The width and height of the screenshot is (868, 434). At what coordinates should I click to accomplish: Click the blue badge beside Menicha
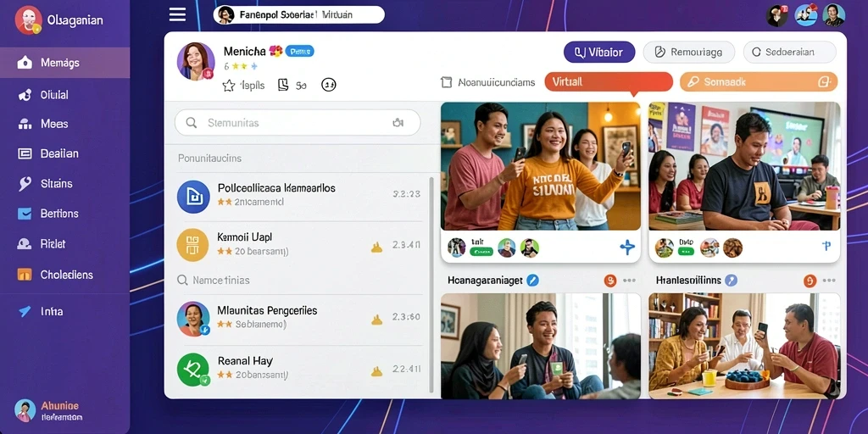coord(299,52)
